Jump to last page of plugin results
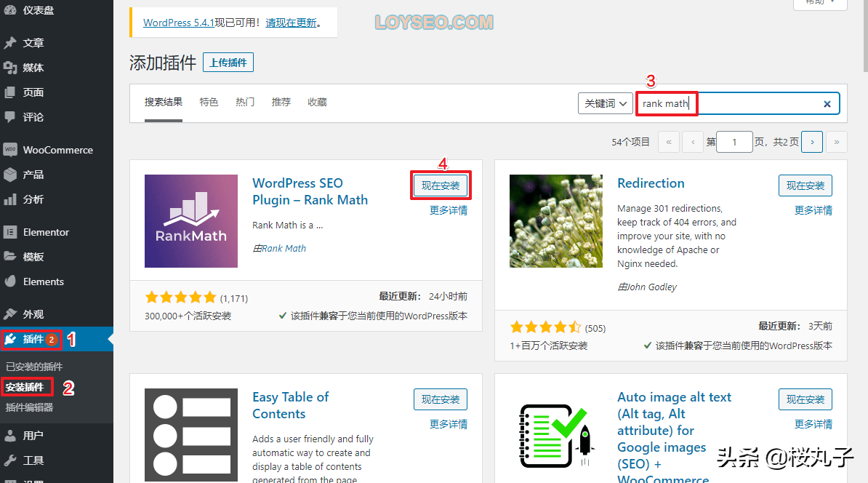This screenshot has width=868, height=483. point(837,142)
